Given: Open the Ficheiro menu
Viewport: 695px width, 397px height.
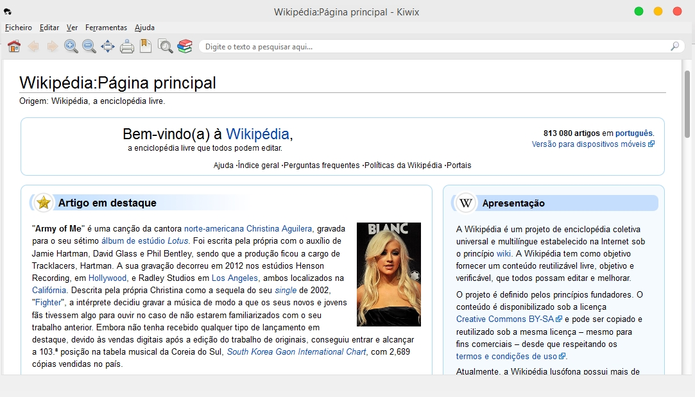Looking at the screenshot, I should [18, 27].
